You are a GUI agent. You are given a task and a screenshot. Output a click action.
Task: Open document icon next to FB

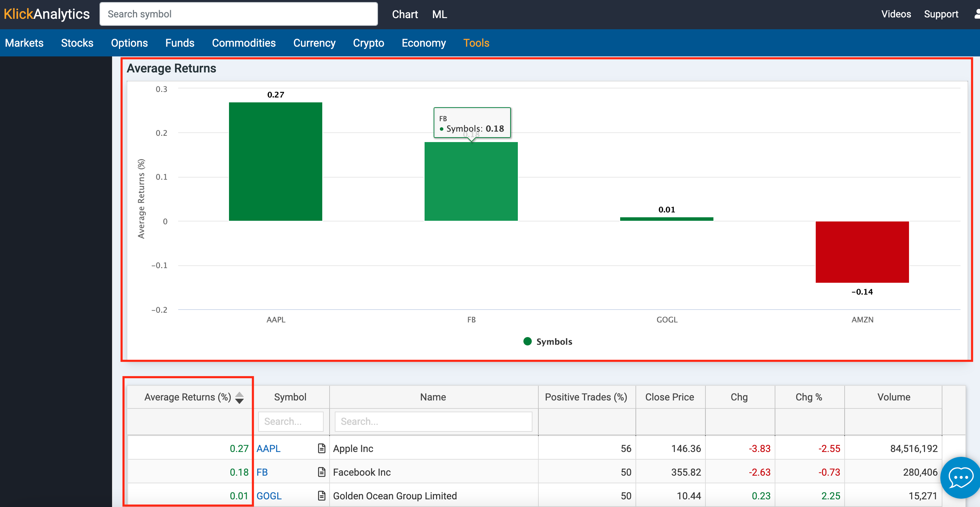pyautogui.click(x=322, y=472)
